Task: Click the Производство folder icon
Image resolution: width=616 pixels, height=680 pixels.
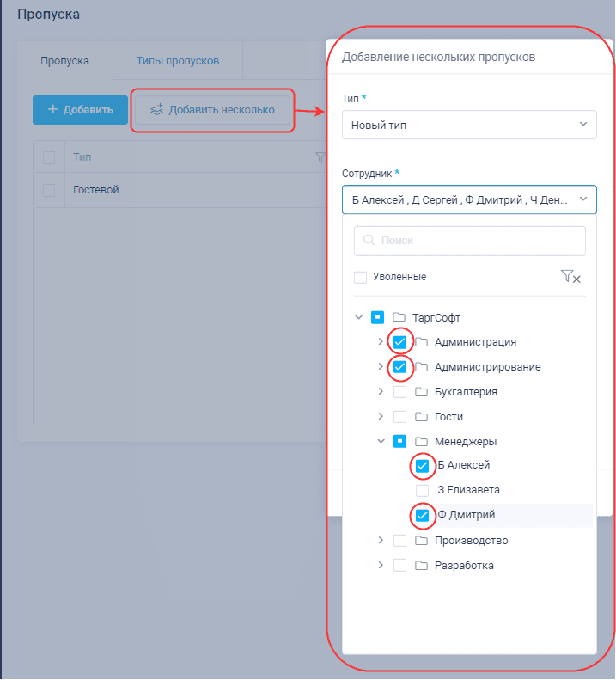Action: tap(421, 541)
